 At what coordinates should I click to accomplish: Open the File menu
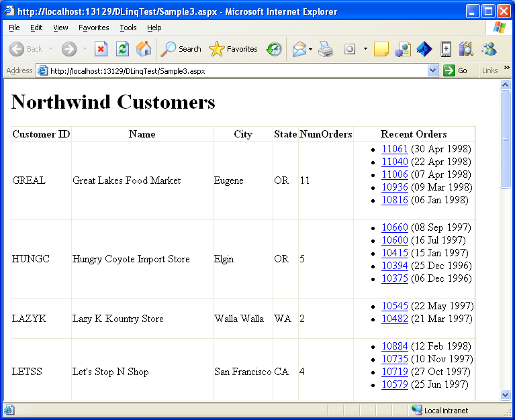14,28
